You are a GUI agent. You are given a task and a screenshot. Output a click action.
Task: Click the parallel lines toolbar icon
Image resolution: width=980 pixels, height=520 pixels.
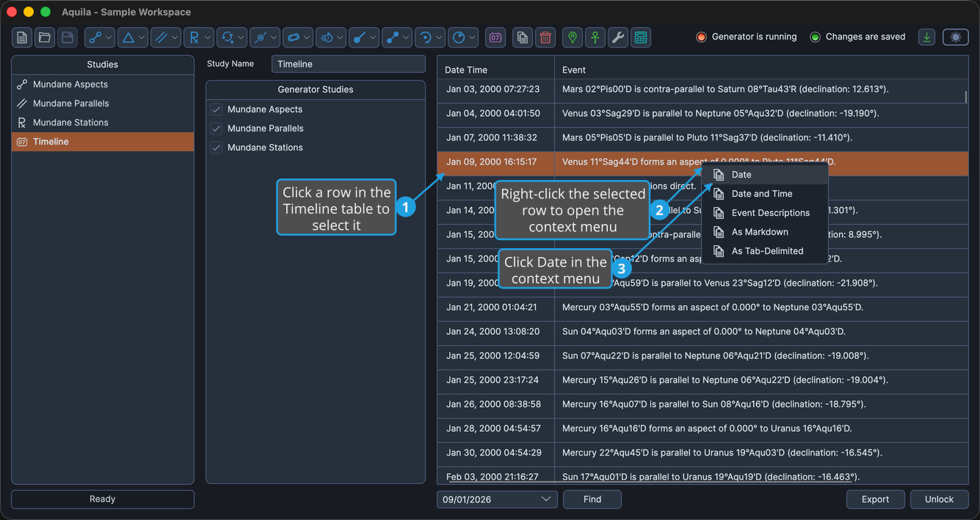(x=161, y=37)
